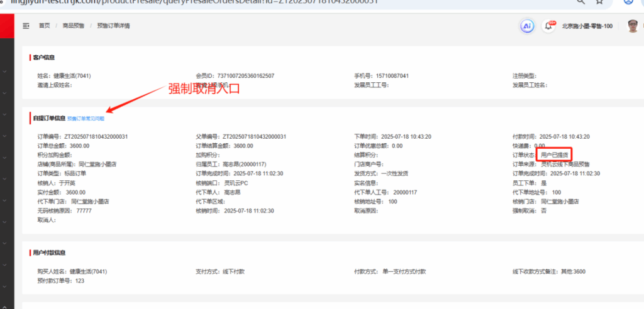The height and width of the screenshot is (309, 644).
Task: Open the 北京施小墨-零售-100 store switcher
Action: (x=587, y=26)
